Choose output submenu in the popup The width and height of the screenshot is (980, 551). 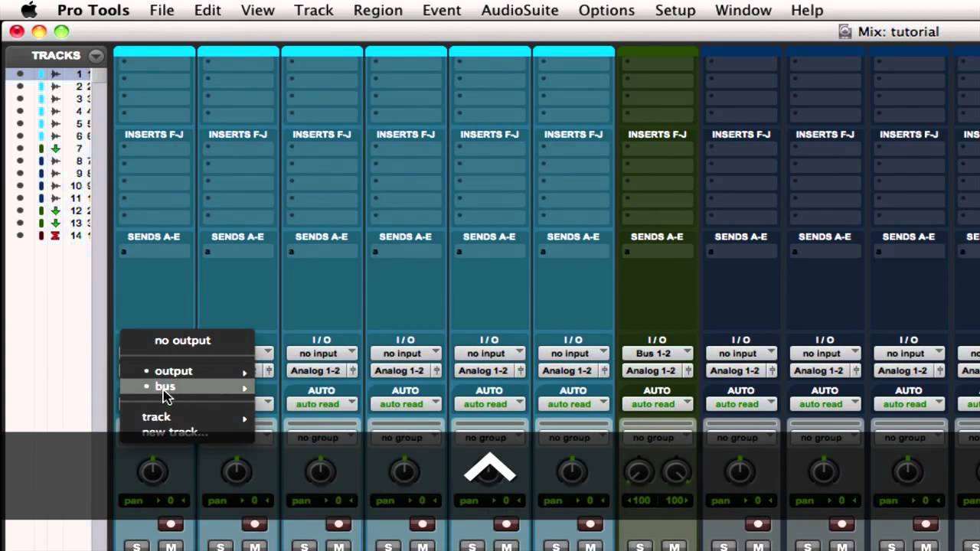click(x=186, y=371)
